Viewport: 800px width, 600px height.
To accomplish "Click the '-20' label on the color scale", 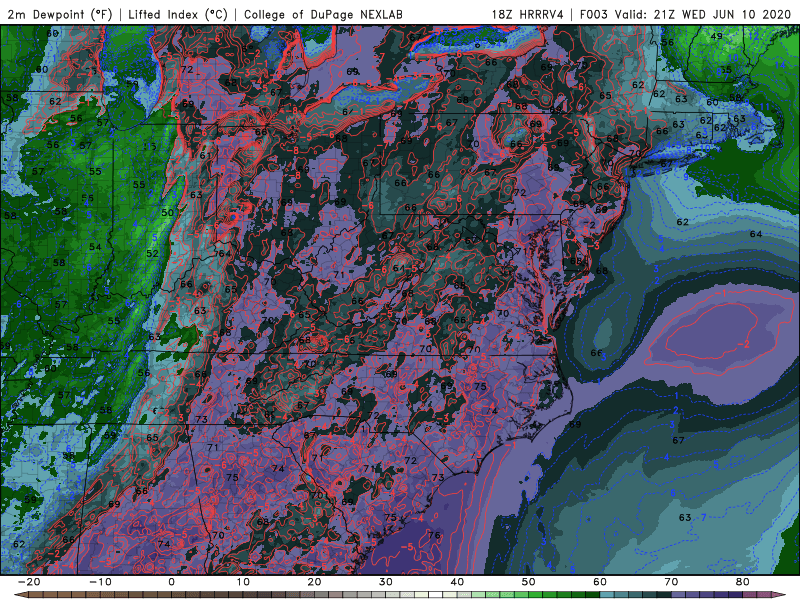I will click(29, 582).
